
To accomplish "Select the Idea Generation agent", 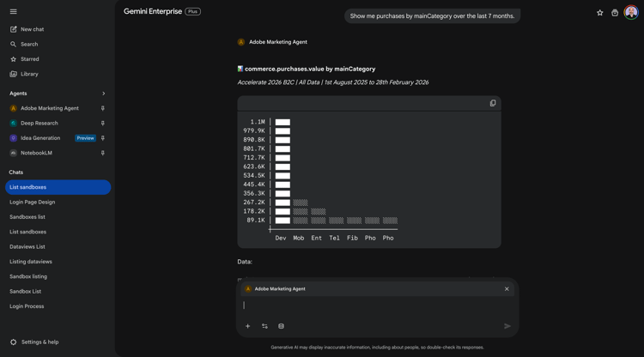I will tap(40, 138).
